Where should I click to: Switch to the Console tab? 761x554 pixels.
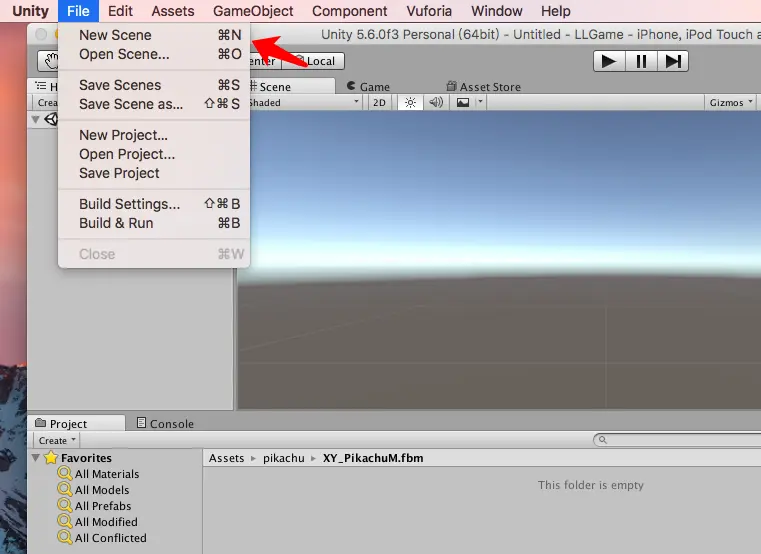point(165,423)
